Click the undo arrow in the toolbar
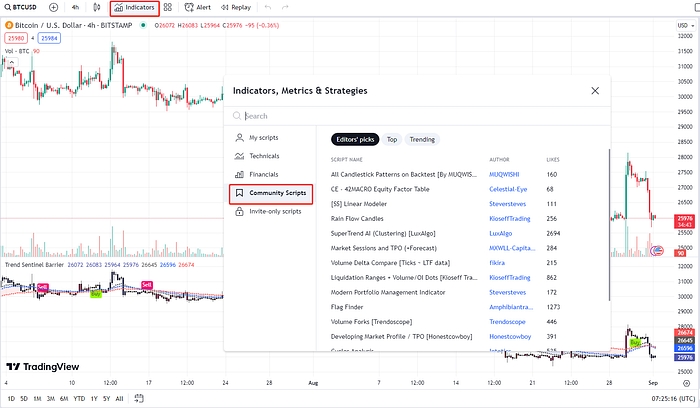 pyautogui.click(x=269, y=7)
